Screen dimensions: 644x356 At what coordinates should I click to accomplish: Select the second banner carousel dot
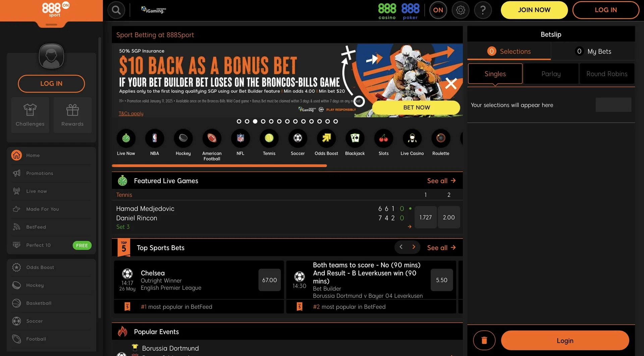pyautogui.click(x=247, y=121)
